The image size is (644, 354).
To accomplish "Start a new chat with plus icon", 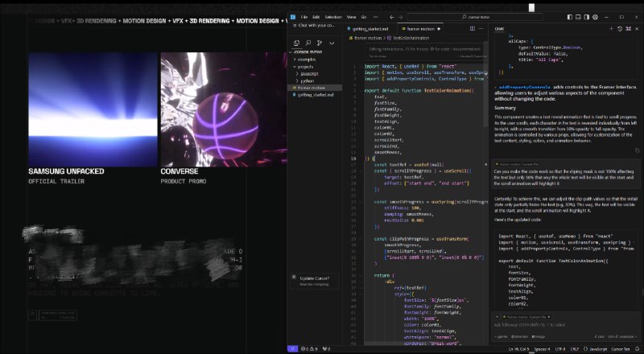I will coord(611,29).
